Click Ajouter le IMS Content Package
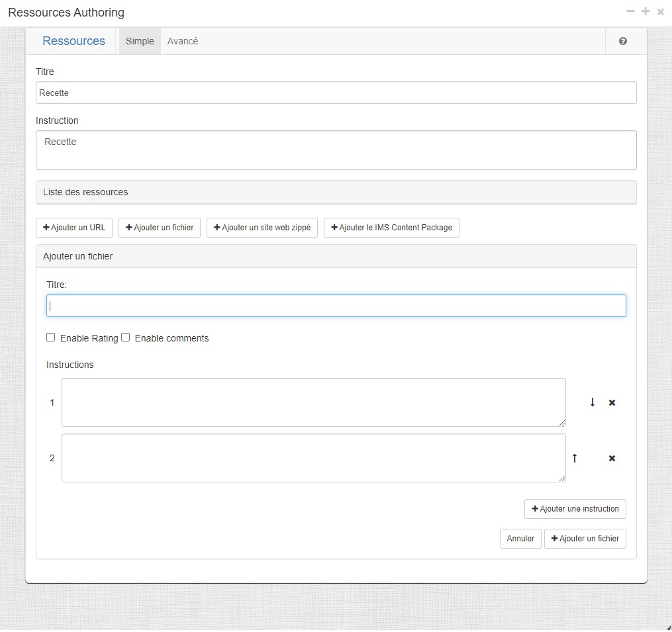The width and height of the screenshot is (672, 632). 391,228
